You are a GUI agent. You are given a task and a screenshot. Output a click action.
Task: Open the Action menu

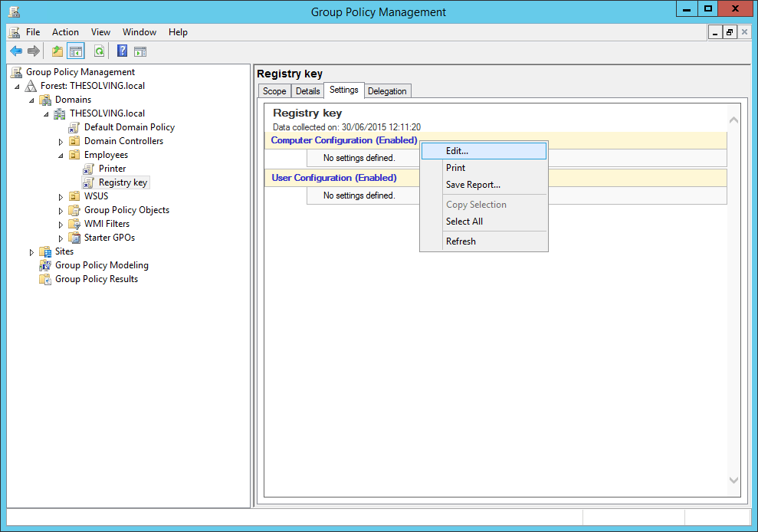pos(65,32)
